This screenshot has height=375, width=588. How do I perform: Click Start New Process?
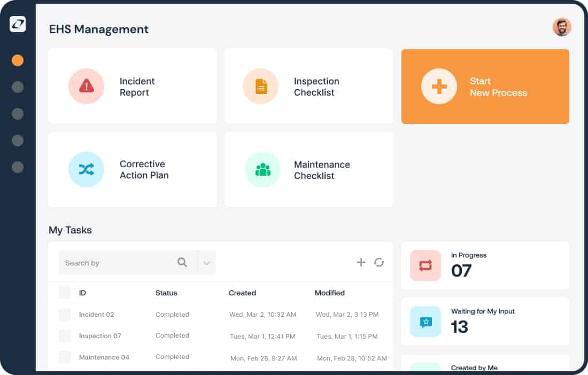point(485,86)
